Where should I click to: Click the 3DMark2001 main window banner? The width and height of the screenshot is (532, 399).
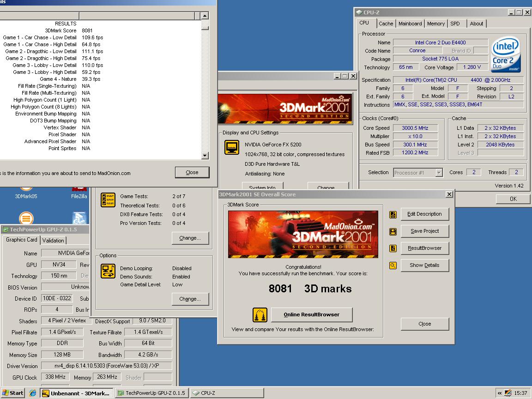click(285, 109)
